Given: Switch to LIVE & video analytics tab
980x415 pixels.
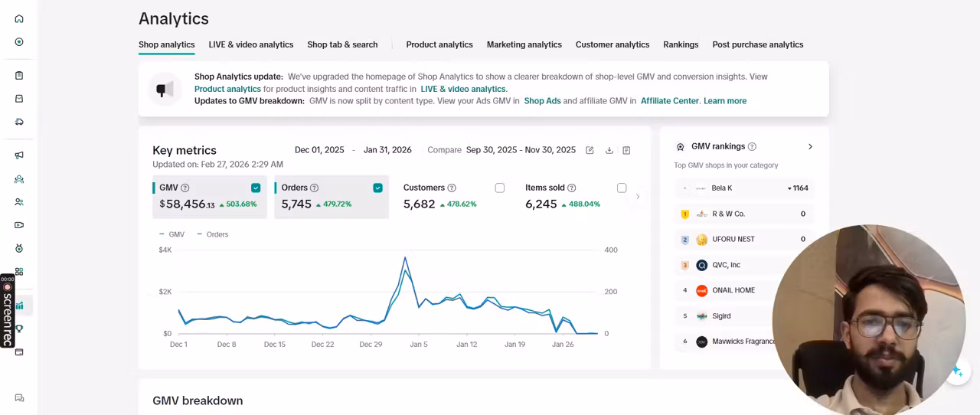Looking at the screenshot, I should click(251, 44).
